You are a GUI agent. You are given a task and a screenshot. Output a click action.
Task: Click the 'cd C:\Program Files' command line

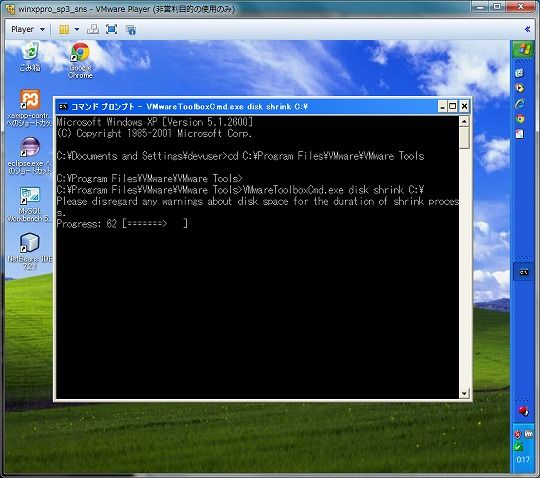point(240,156)
